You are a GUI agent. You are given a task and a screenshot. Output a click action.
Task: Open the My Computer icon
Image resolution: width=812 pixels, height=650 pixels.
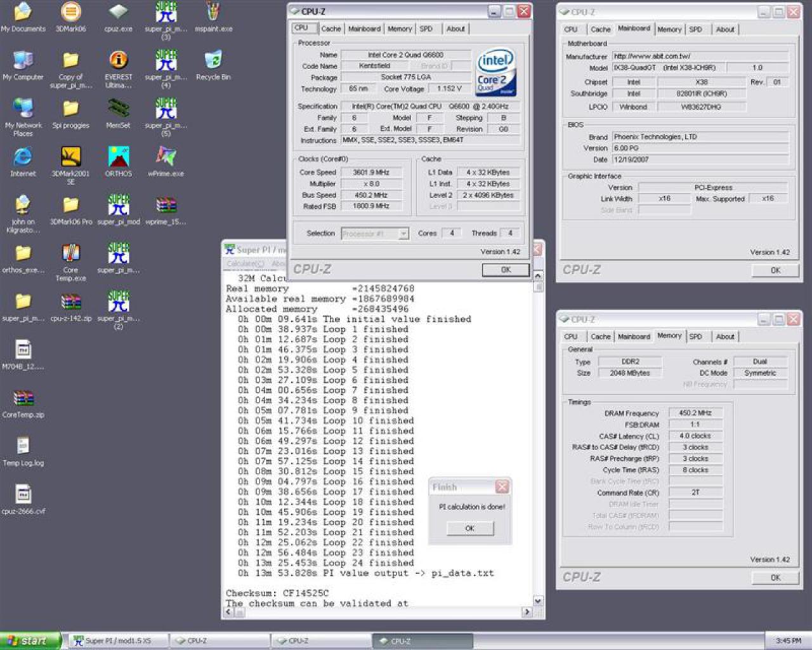coord(23,65)
